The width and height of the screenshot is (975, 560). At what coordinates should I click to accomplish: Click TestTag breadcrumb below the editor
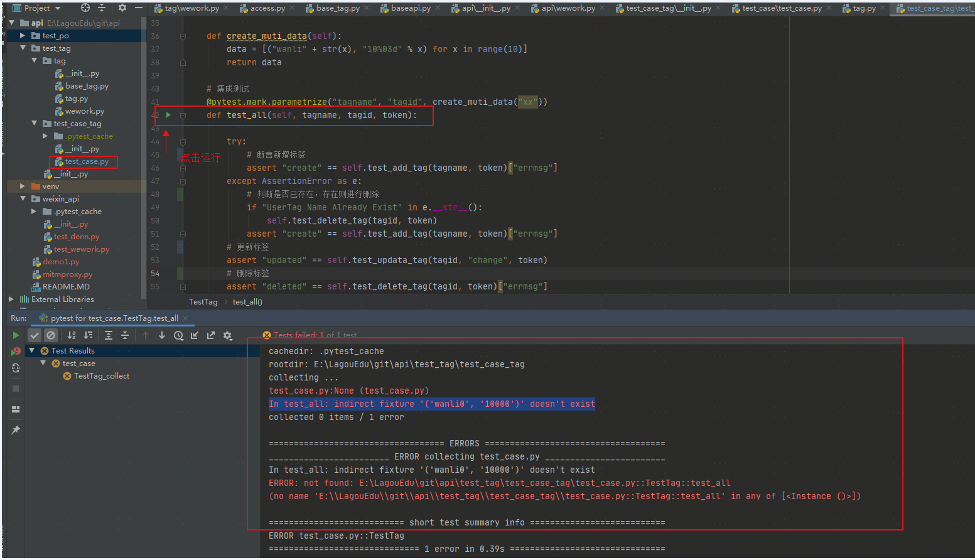pos(203,302)
